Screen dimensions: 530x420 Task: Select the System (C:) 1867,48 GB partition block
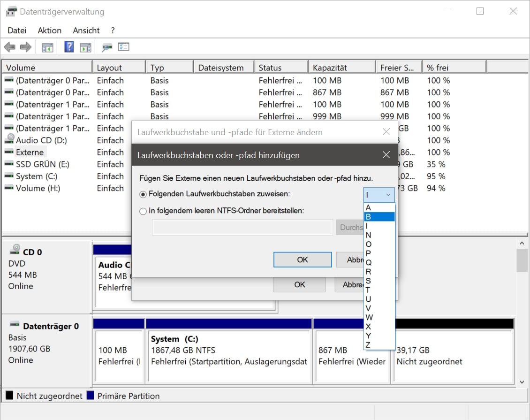tap(229, 351)
